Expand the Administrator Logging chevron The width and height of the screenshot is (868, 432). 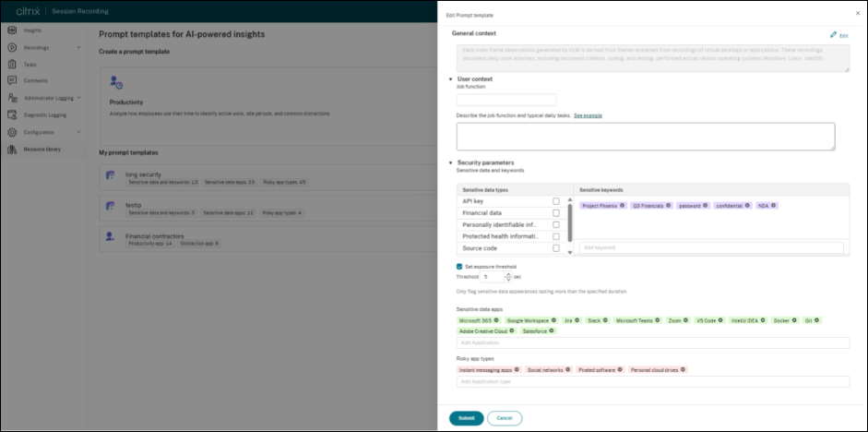[78, 98]
